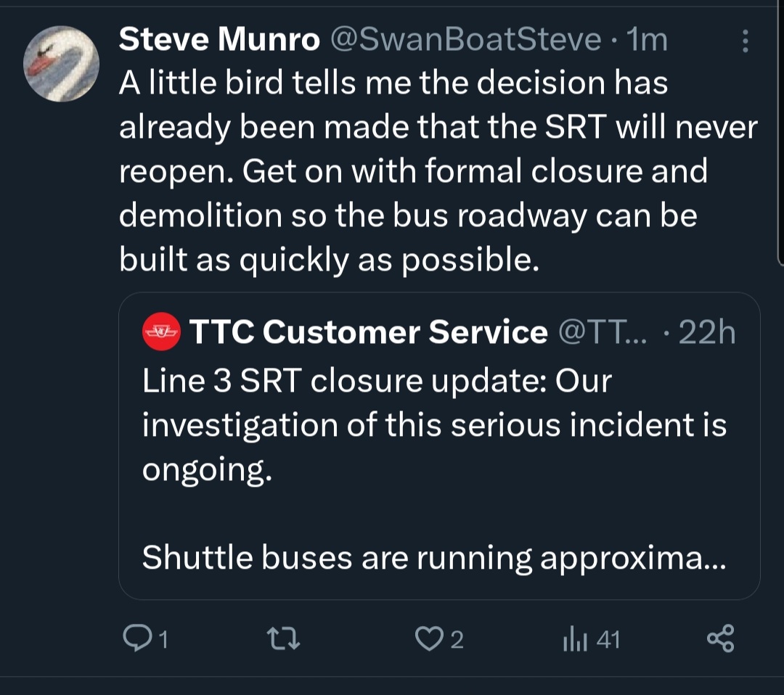Open the three-dot more options menu

745,41
